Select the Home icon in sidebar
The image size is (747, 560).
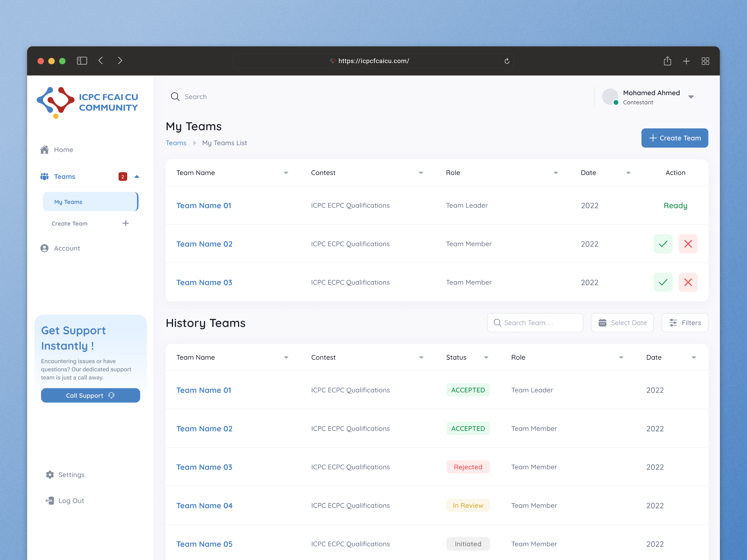point(45,150)
